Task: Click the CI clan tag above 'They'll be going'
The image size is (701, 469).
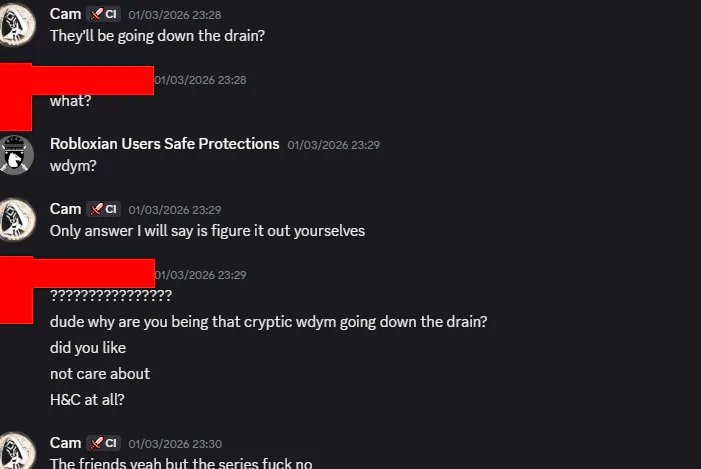Action: click(103, 14)
